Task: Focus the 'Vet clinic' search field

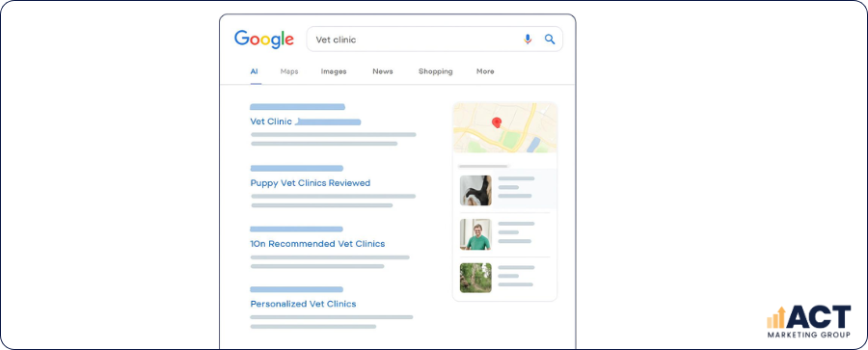Action: pos(435,40)
